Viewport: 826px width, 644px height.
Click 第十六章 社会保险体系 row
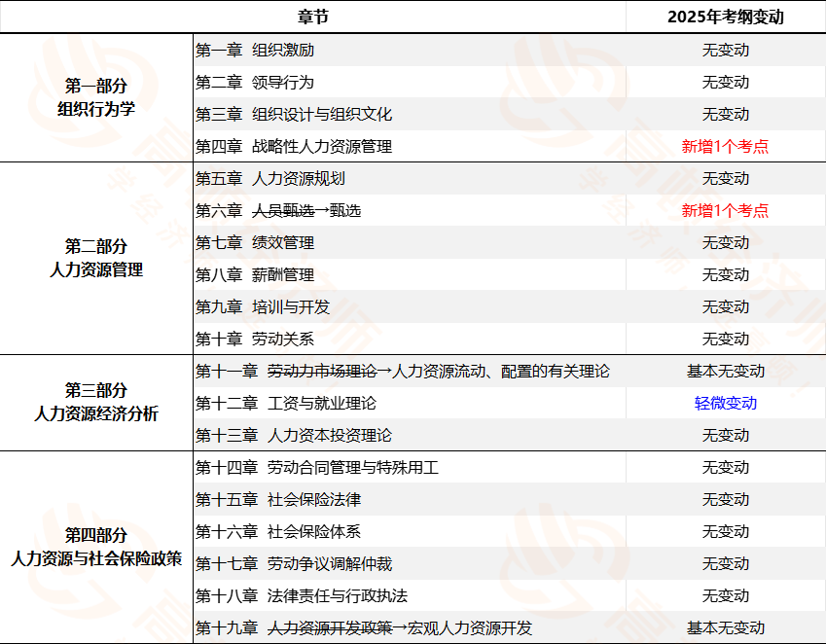point(510,532)
